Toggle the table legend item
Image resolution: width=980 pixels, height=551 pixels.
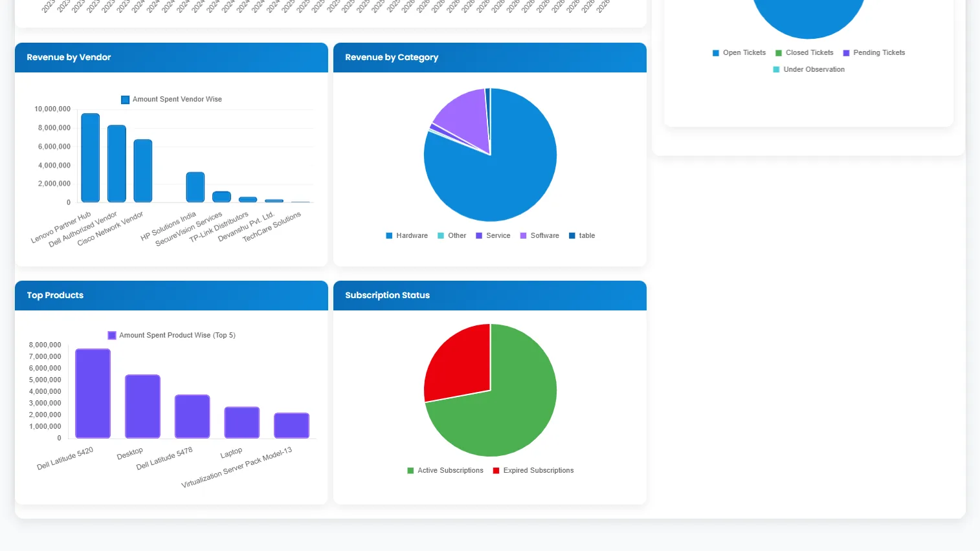pyautogui.click(x=582, y=236)
